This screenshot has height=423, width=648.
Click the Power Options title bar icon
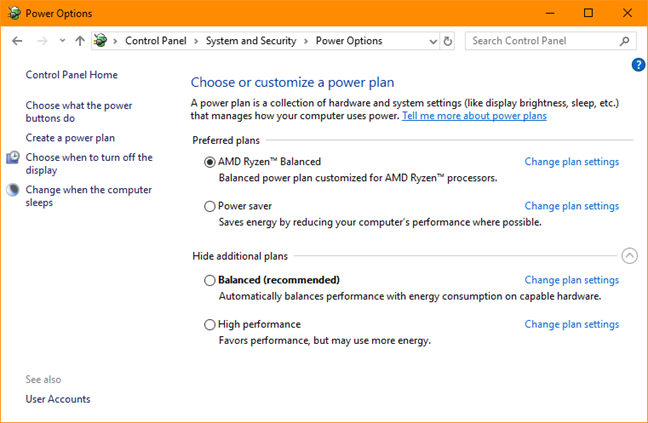click(14, 13)
